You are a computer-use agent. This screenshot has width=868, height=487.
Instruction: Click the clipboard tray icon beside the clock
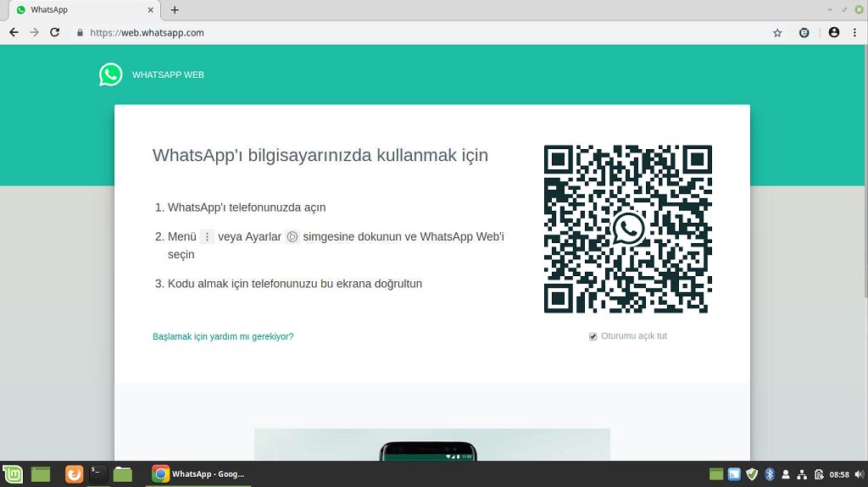point(820,474)
